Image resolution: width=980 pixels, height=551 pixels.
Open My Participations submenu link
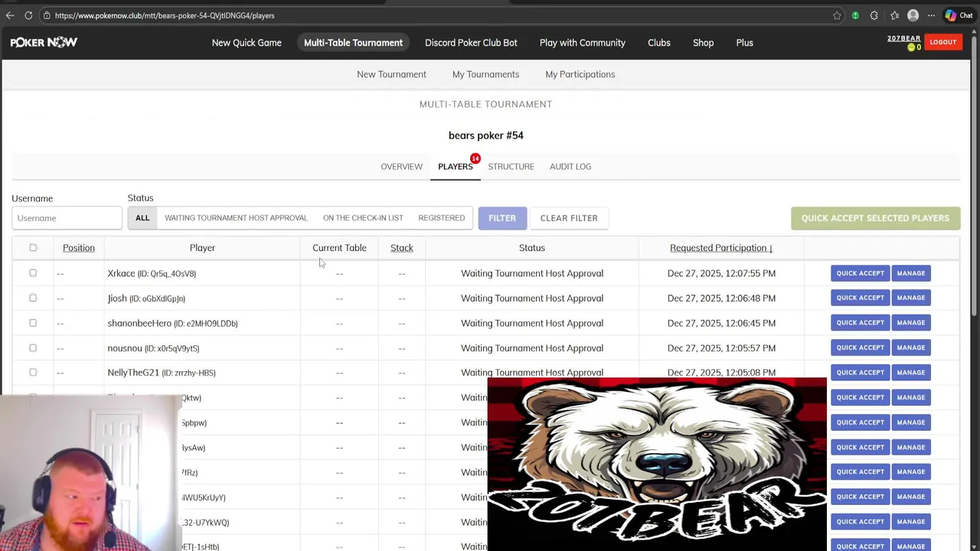580,74
